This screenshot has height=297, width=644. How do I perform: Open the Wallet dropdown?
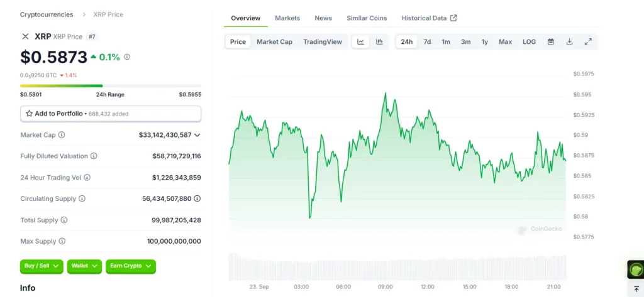84,266
